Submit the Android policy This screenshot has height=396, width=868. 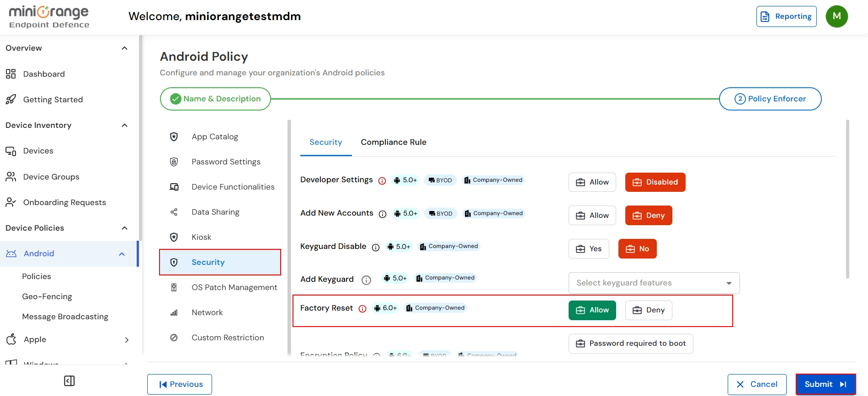(825, 385)
